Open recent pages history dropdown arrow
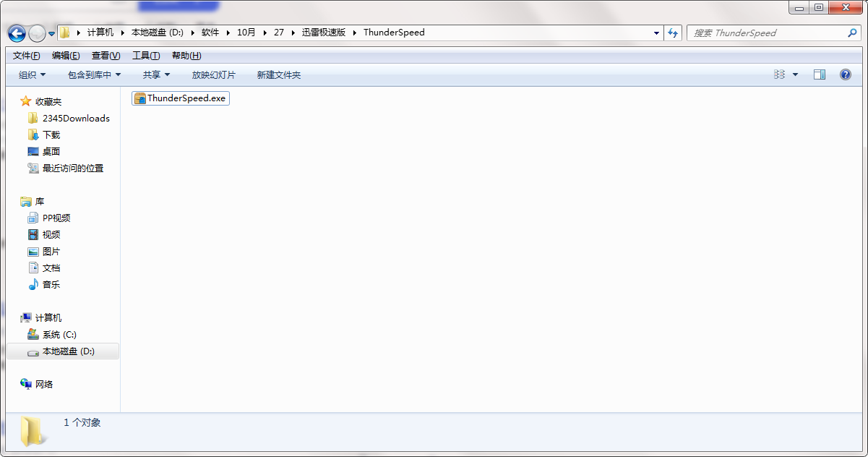 click(52, 33)
